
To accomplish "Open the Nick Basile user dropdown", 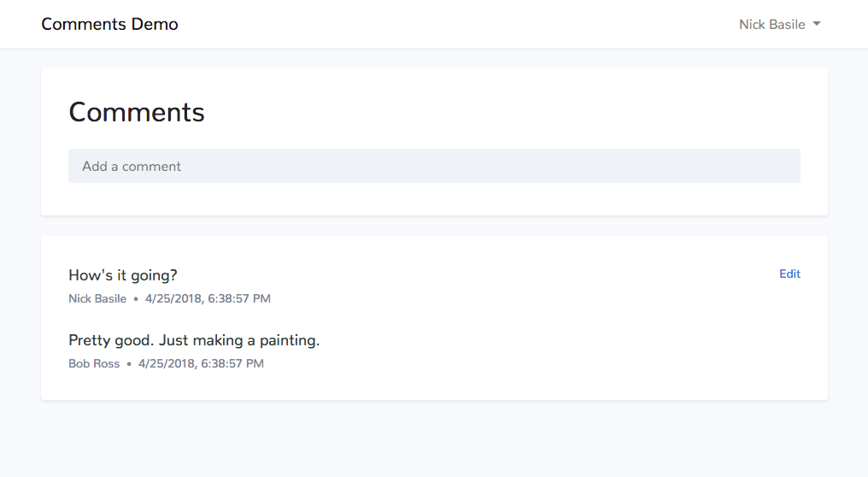I will (x=779, y=25).
